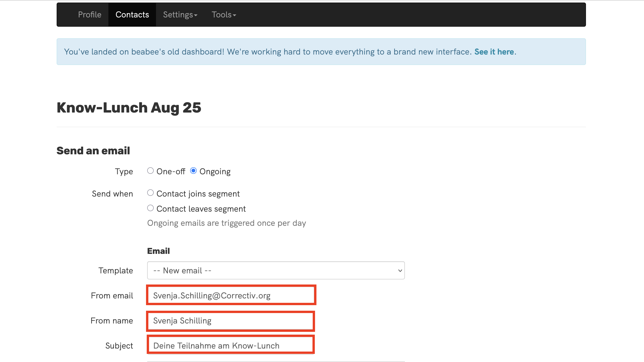Click the 'One-off' label text
Viewport: 644px width, 362px height.
[171, 171]
